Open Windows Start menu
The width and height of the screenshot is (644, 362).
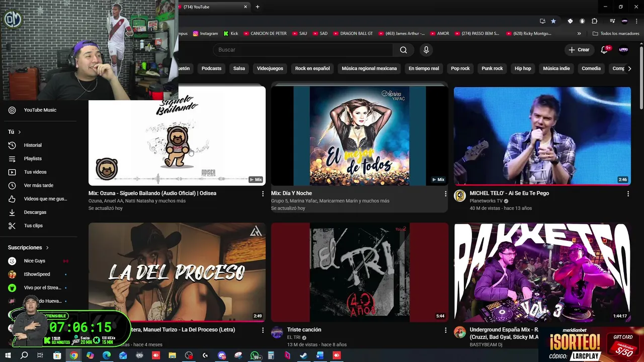(8, 355)
